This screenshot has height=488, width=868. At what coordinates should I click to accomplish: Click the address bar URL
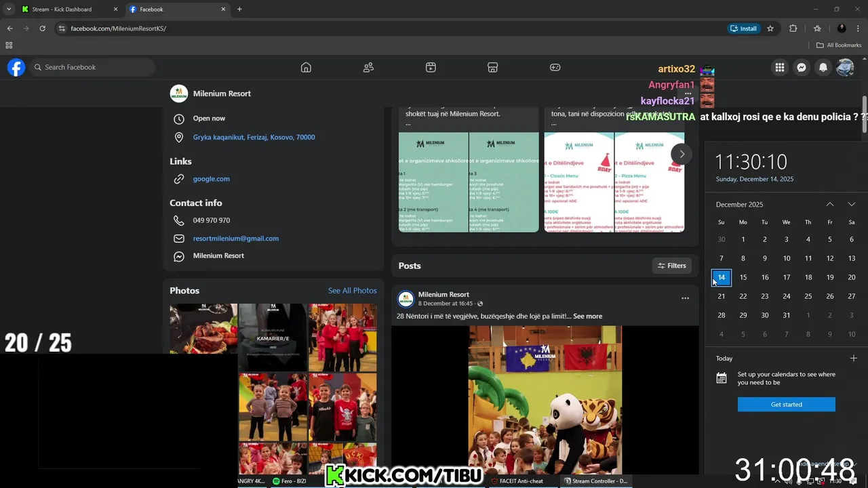point(118,28)
